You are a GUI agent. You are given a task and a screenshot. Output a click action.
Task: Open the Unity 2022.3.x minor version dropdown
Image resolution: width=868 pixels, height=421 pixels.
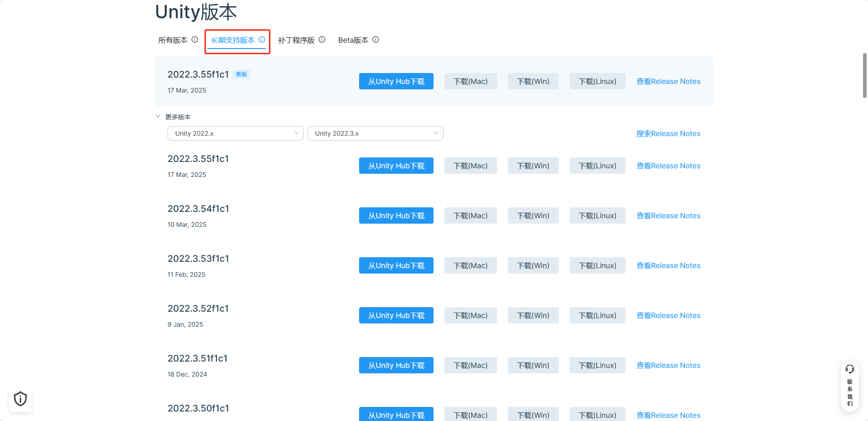tap(375, 133)
